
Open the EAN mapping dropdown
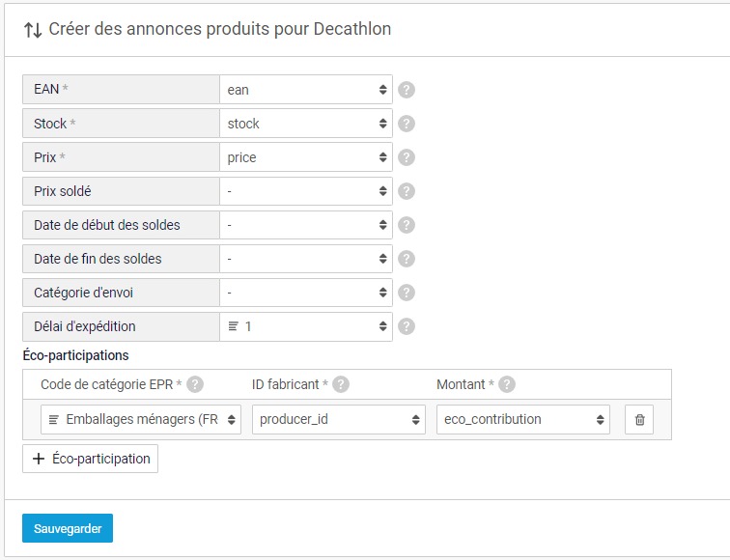(306, 90)
